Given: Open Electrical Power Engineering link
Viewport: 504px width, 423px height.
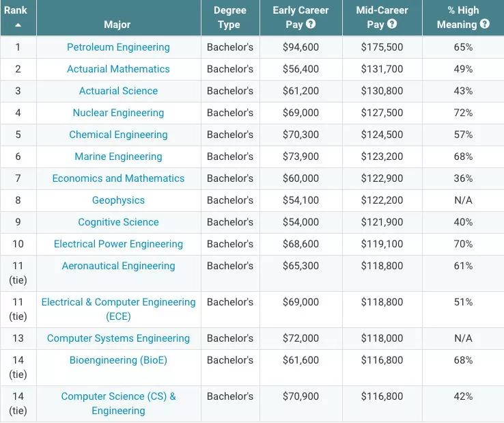Looking at the screenshot, I should [x=118, y=244].
